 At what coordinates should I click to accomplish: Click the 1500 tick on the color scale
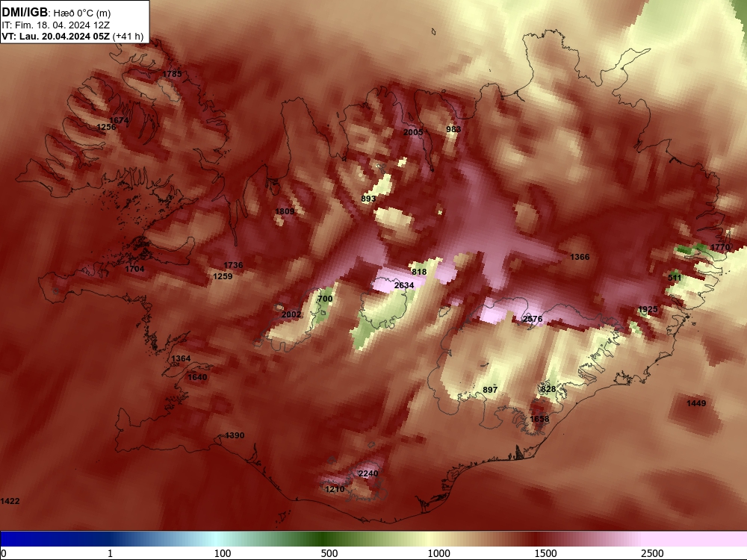tap(545, 553)
